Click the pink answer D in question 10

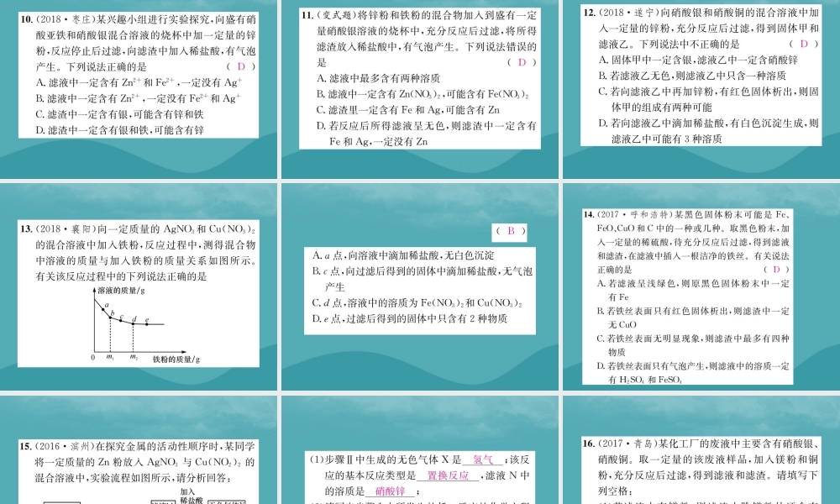point(241,66)
